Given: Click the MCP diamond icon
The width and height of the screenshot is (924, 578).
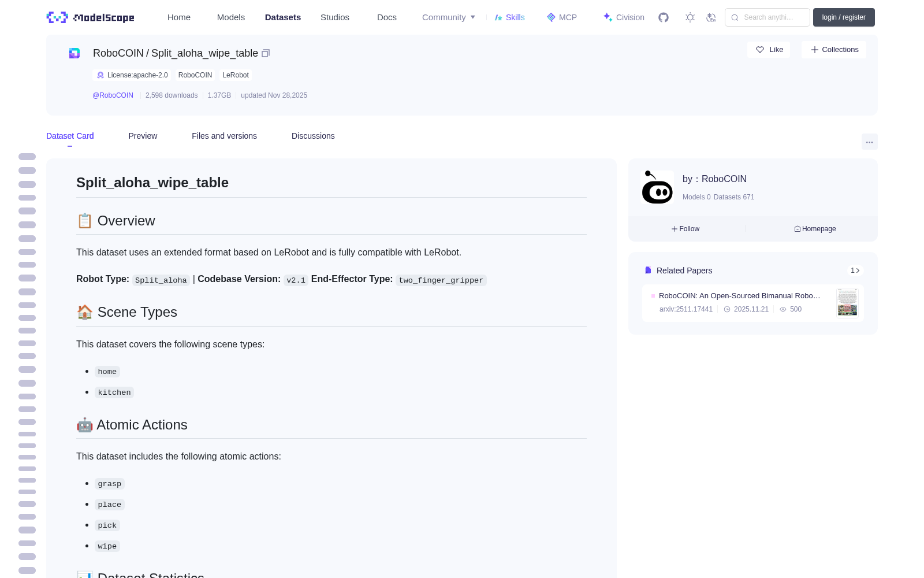Looking at the screenshot, I should (x=551, y=17).
